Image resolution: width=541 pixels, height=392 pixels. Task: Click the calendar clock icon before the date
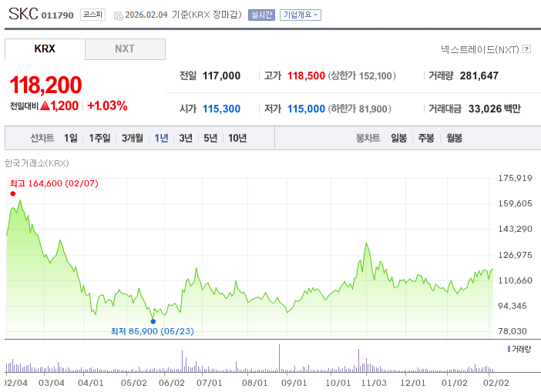click(119, 15)
